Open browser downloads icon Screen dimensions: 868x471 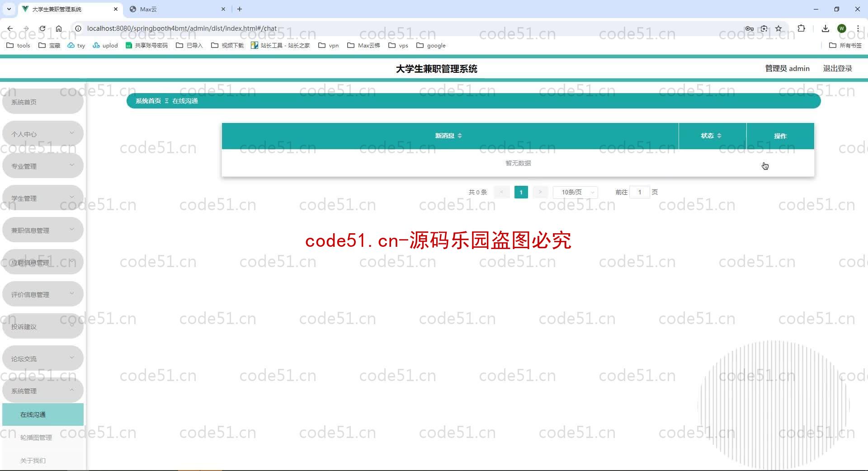[826, 28]
